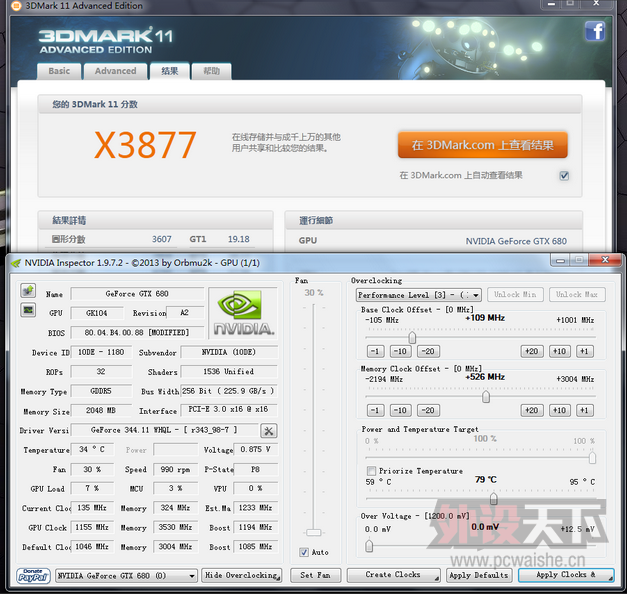The width and height of the screenshot is (627, 594).
Task: Open the GPU selector dropdown at bottom
Action: point(126,576)
